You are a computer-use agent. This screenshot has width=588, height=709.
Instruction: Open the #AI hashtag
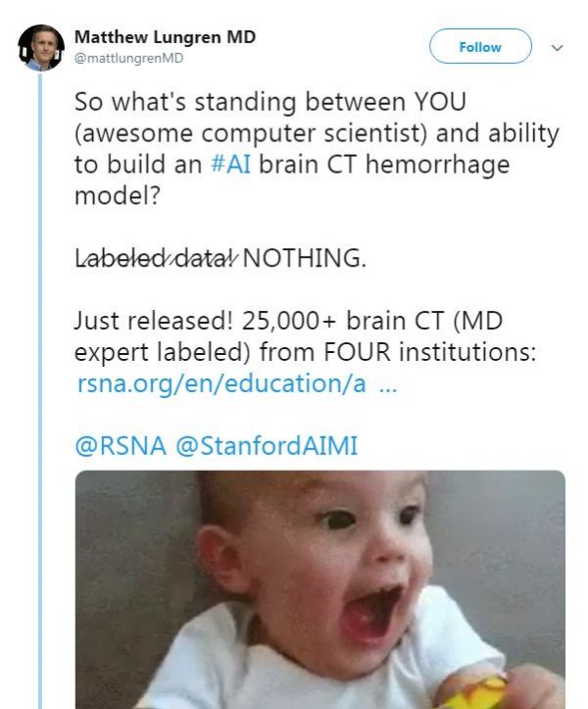(230, 164)
